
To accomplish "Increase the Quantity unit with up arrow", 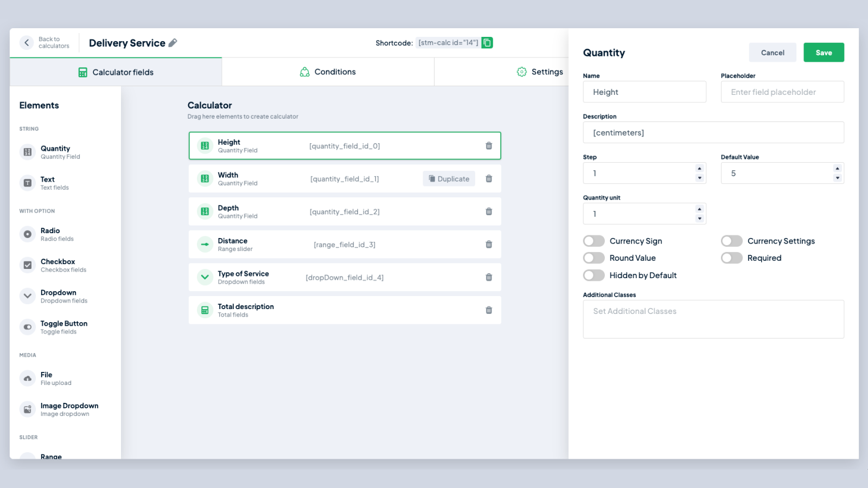I will pos(699,209).
